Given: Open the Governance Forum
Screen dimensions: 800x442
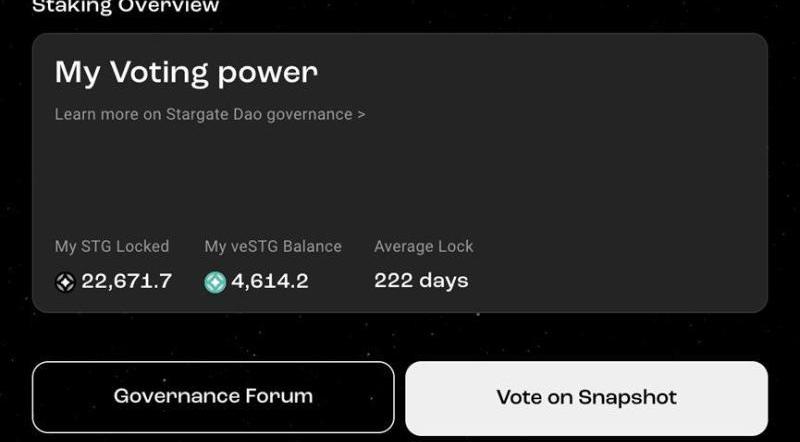Looking at the screenshot, I should click(x=213, y=396).
